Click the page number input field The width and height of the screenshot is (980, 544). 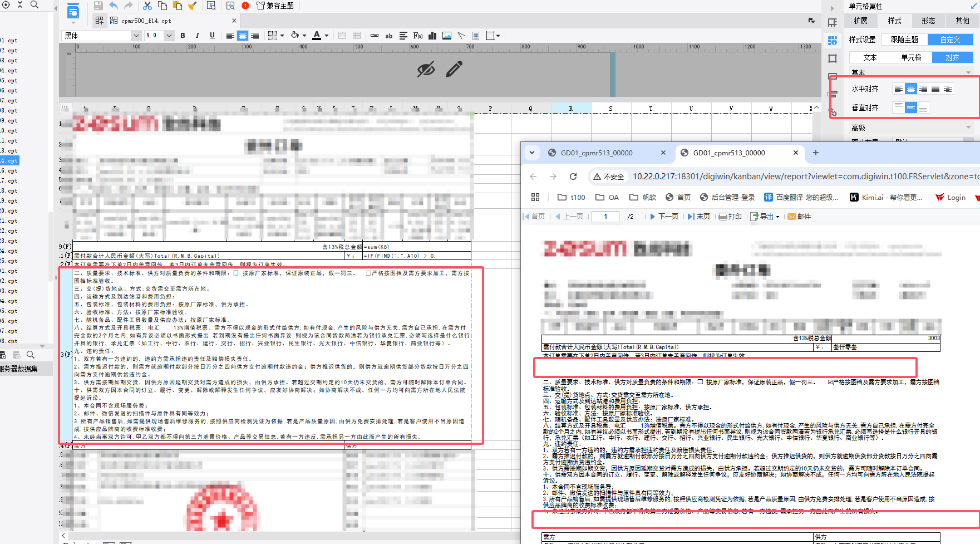pos(605,217)
